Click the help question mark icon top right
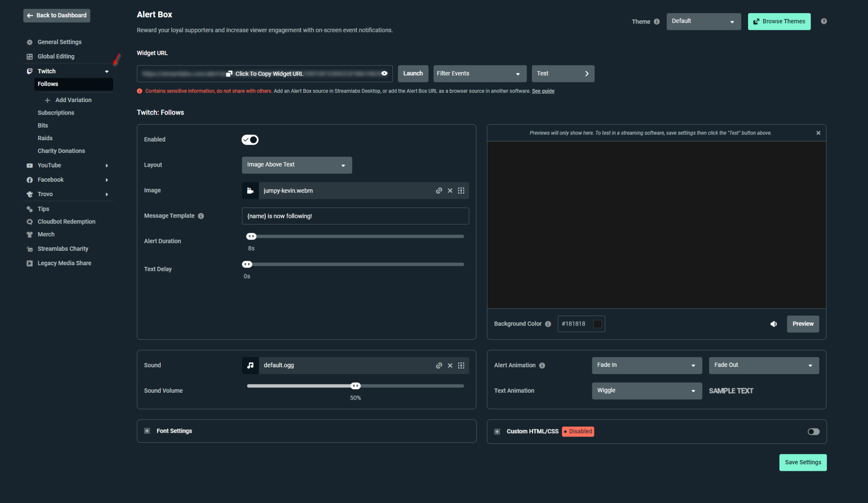 [x=824, y=21]
